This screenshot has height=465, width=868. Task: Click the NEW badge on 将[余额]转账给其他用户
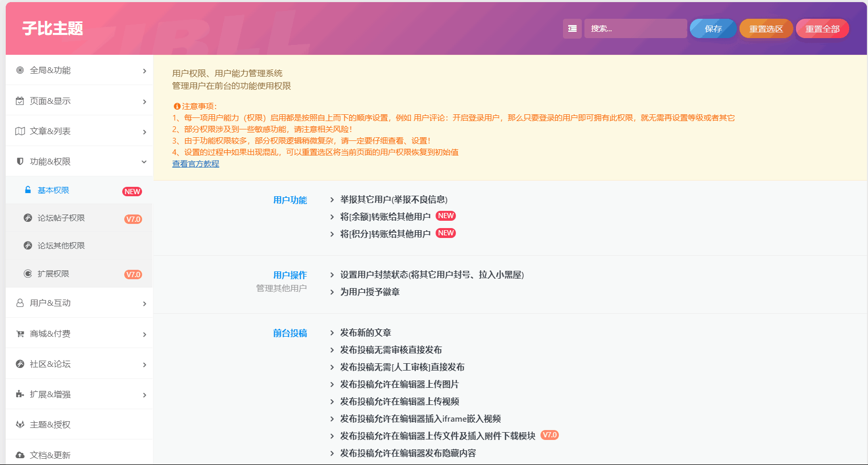click(x=446, y=216)
